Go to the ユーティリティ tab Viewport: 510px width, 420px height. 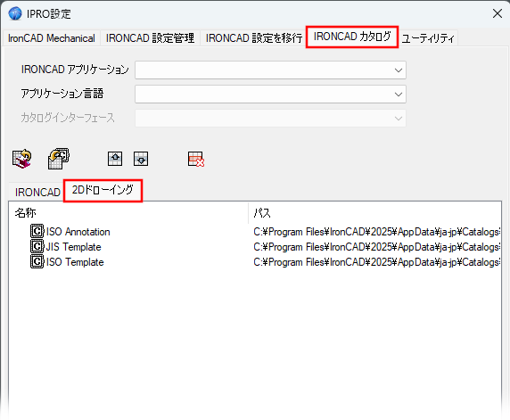(x=428, y=38)
